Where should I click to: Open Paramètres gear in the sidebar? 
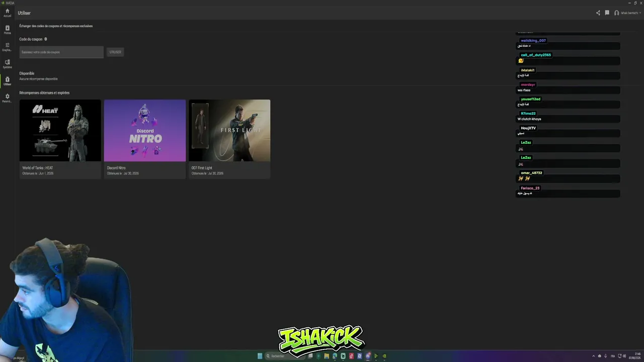pos(7,98)
